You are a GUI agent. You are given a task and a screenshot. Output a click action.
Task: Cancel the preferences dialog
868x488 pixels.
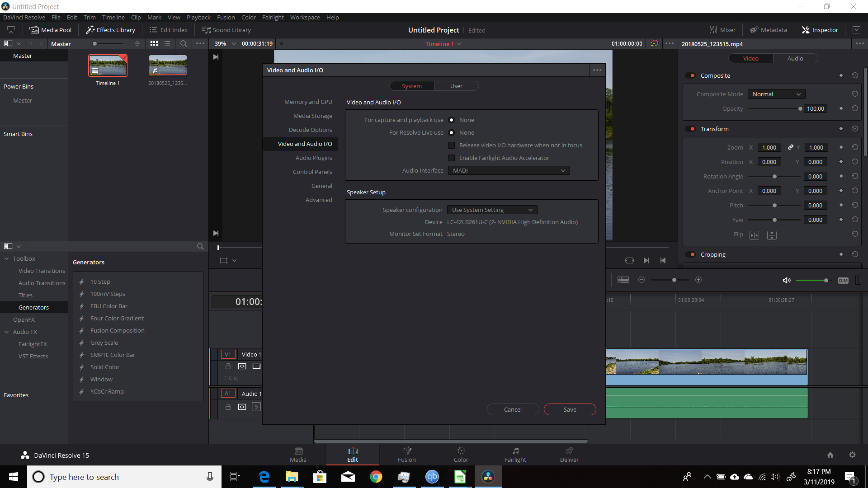513,409
